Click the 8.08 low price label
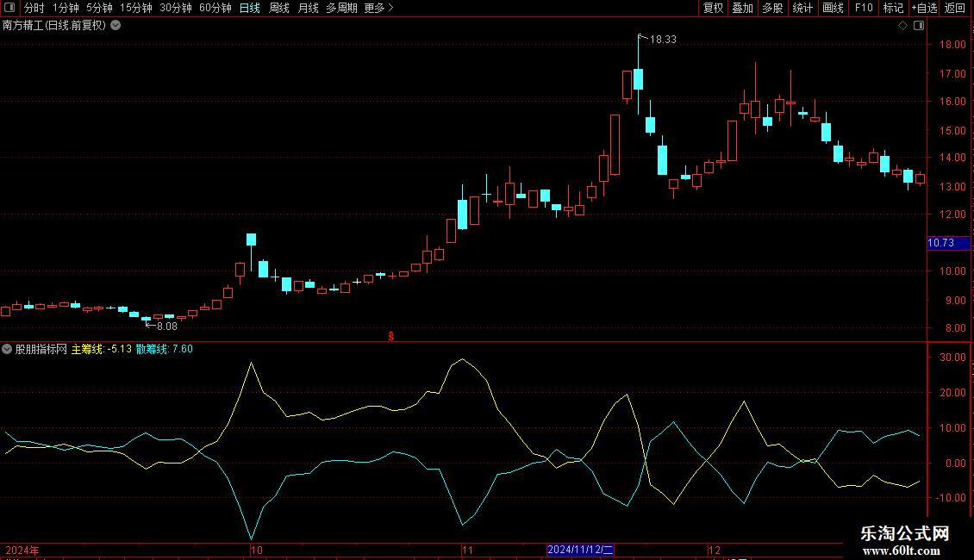The height and width of the screenshot is (560, 974). pos(167,326)
